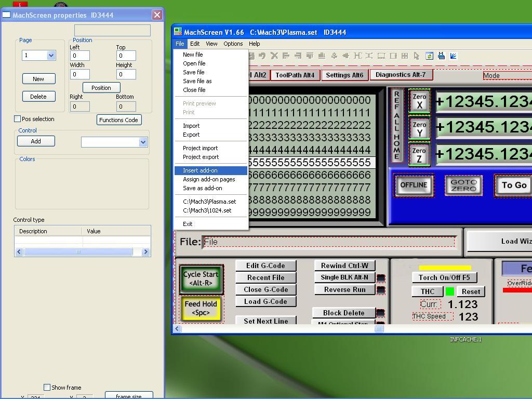This screenshot has width=532, height=399.
Task: Click the blue M printer toolbar icon
Action: point(441,56)
